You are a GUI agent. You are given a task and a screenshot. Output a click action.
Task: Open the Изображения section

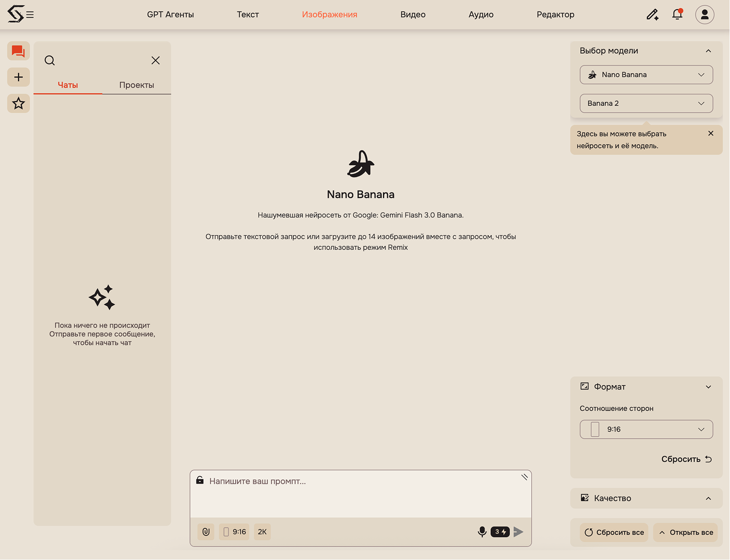tap(329, 14)
